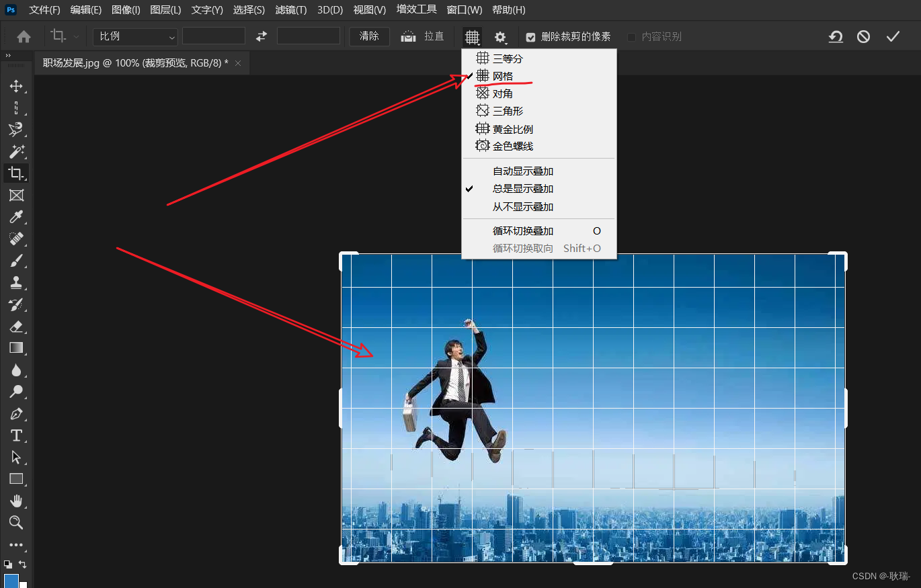Commit the crop with the checkmark
This screenshot has height=588, width=921.
pos(893,36)
